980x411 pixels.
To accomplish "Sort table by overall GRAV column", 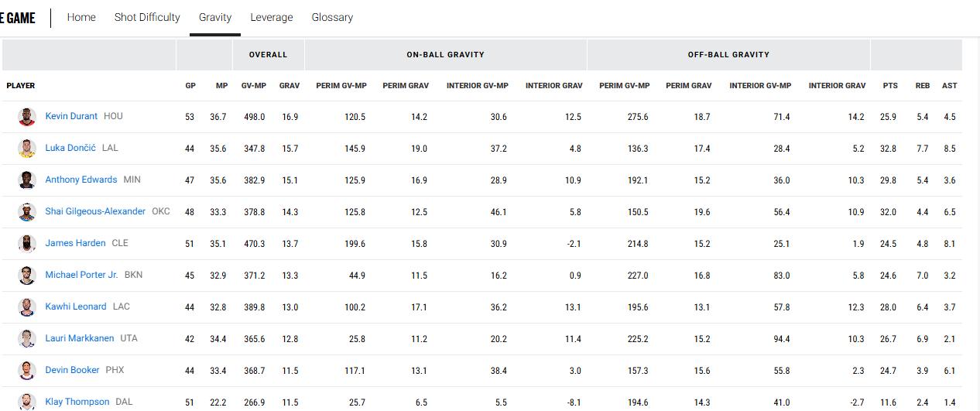I will pyautogui.click(x=290, y=86).
